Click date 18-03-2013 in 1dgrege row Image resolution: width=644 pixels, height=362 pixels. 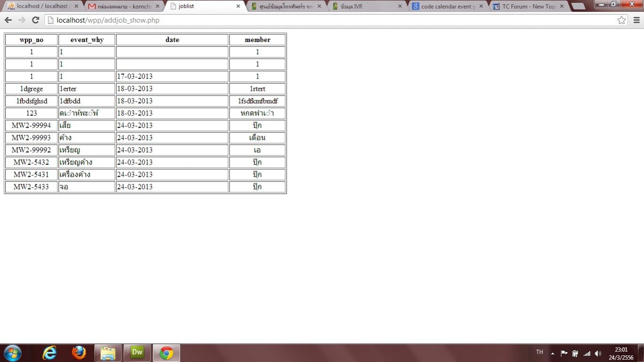(172, 89)
